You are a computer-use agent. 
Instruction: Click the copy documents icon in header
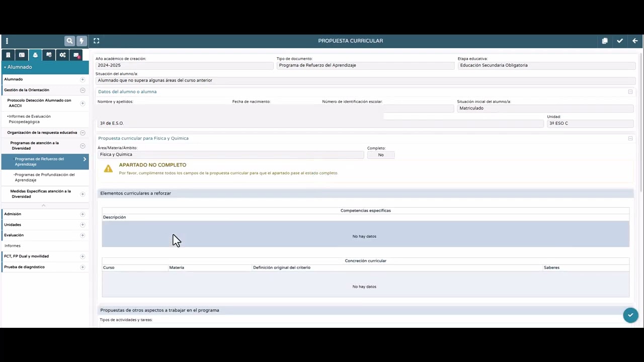tap(605, 41)
